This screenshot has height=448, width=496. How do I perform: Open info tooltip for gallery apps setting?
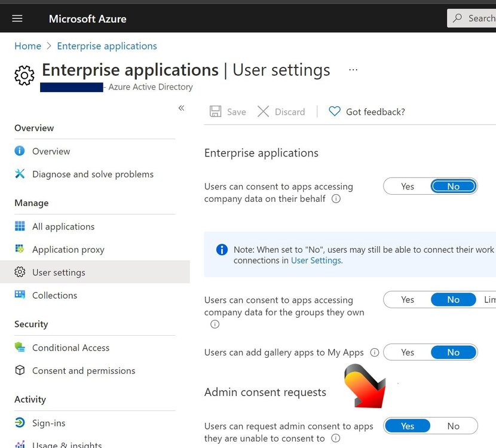click(x=375, y=352)
